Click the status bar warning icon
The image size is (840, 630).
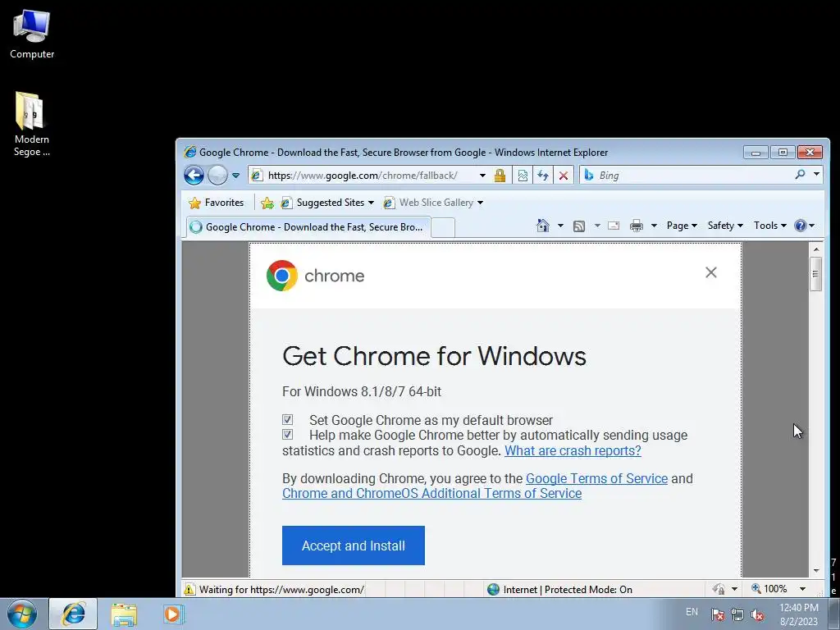pyautogui.click(x=189, y=589)
